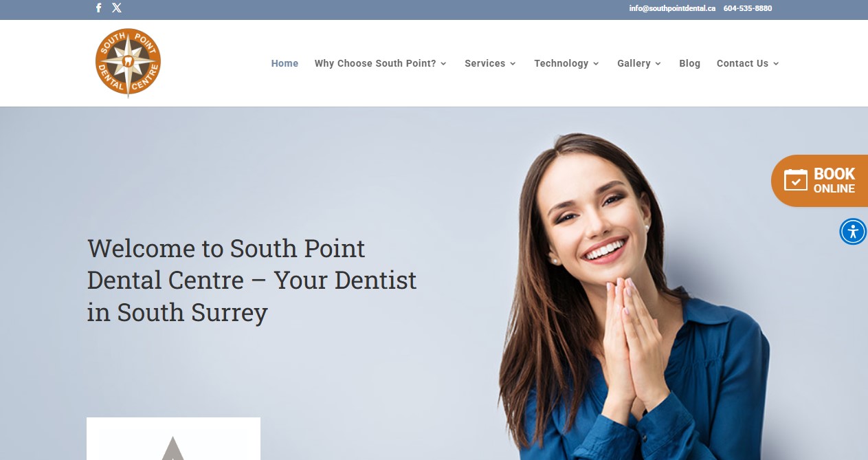This screenshot has width=868, height=460.
Task: Open the X (Twitter) icon link
Action: pyautogui.click(x=117, y=8)
